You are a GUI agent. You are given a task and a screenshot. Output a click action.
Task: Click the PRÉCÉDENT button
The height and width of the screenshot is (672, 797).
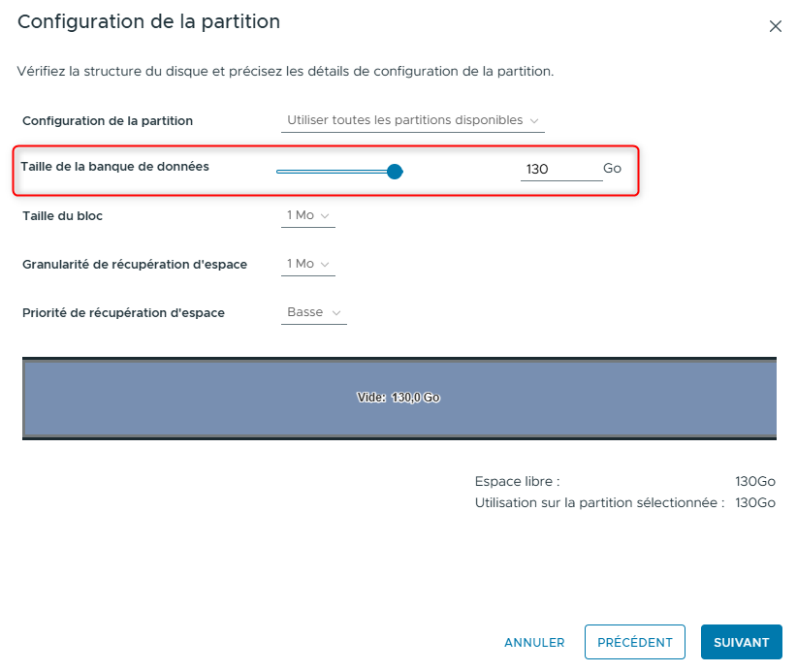pos(634,642)
